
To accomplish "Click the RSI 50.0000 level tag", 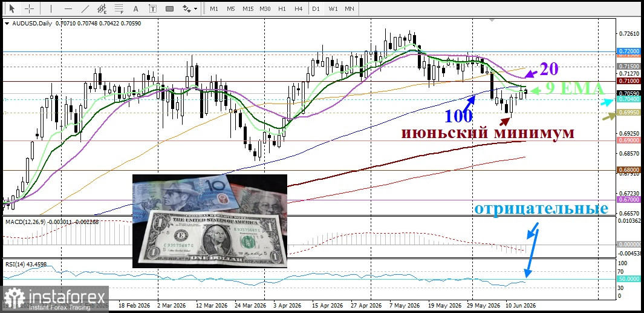I will click(628, 279).
